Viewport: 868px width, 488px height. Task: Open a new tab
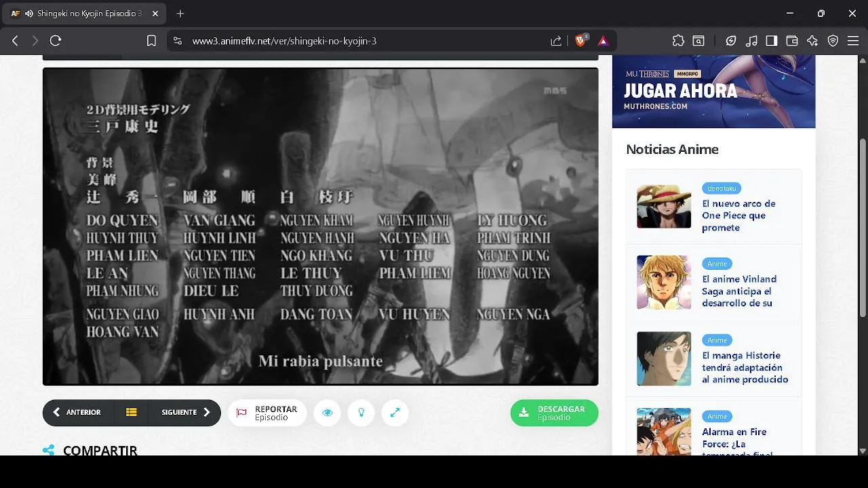coord(180,14)
